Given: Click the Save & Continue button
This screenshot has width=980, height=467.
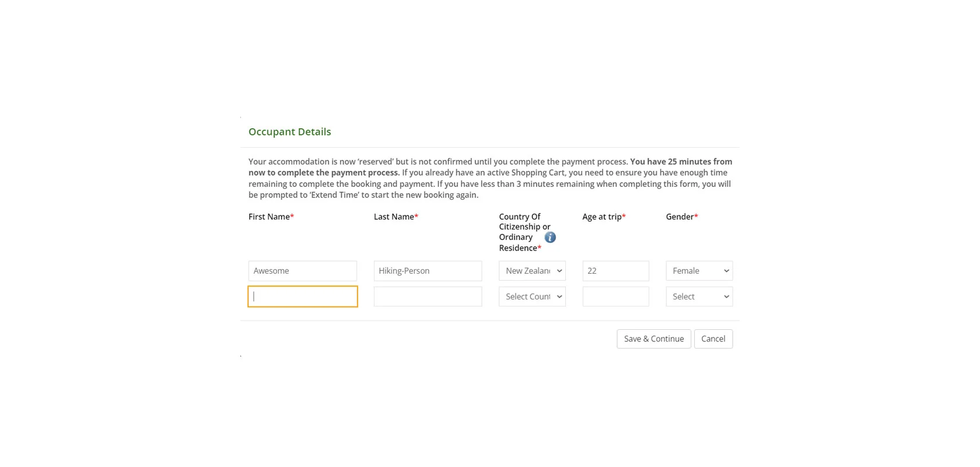Looking at the screenshot, I should pyautogui.click(x=653, y=339).
